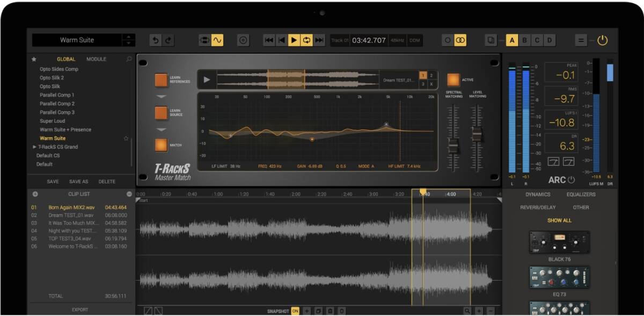Screen dimensions: 644x316
Task: Toggle the loop playback button
Action: [x=307, y=40]
